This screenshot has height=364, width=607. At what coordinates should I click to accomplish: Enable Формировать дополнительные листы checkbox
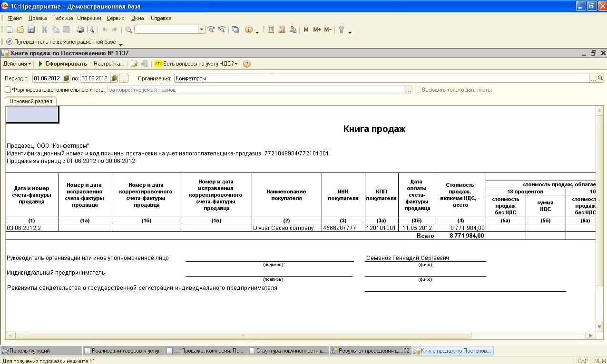click(8, 90)
